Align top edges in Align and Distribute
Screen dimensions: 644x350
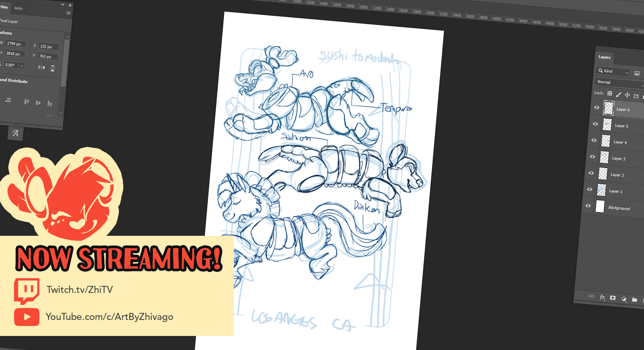pyautogui.click(x=27, y=102)
